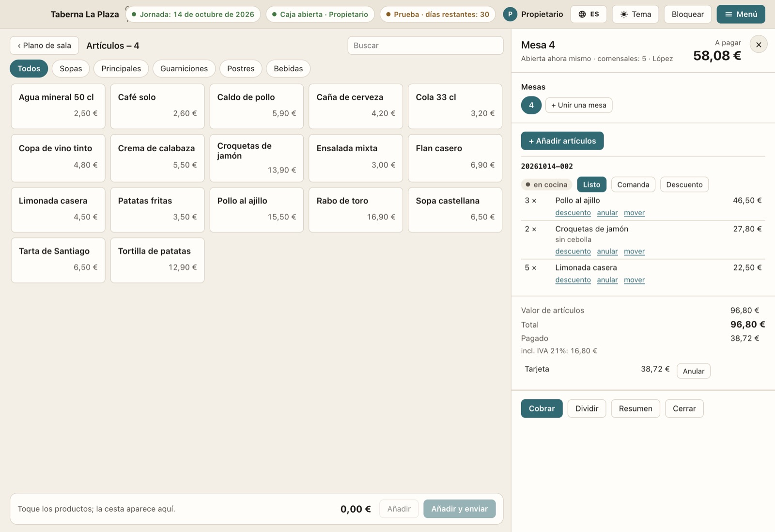Image resolution: width=775 pixels, height=532 pixels.
Task: Add Flan casero product
Action: click(455, 158)
